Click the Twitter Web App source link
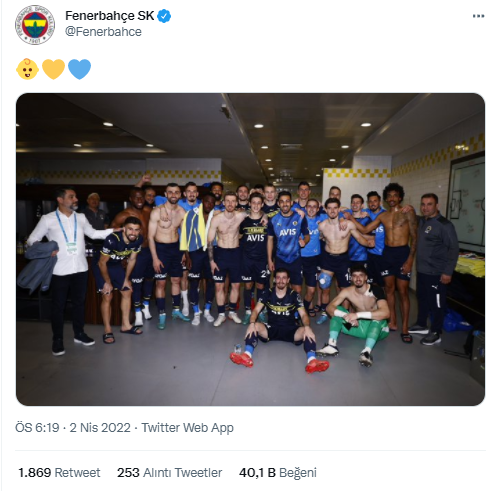The width and height of the screenshot is (500, 491). (187, 428)
